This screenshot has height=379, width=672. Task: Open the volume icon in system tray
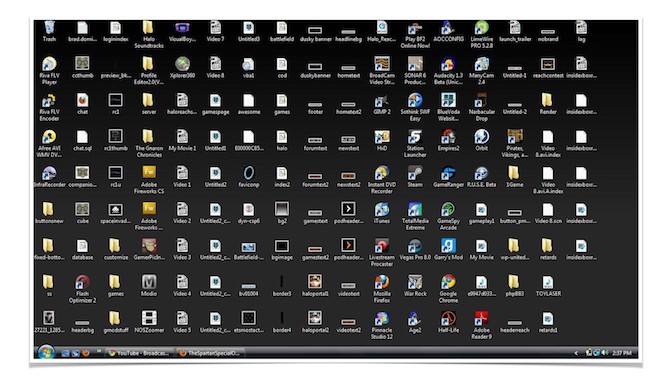pyautogui.click(x=605, y=352)
